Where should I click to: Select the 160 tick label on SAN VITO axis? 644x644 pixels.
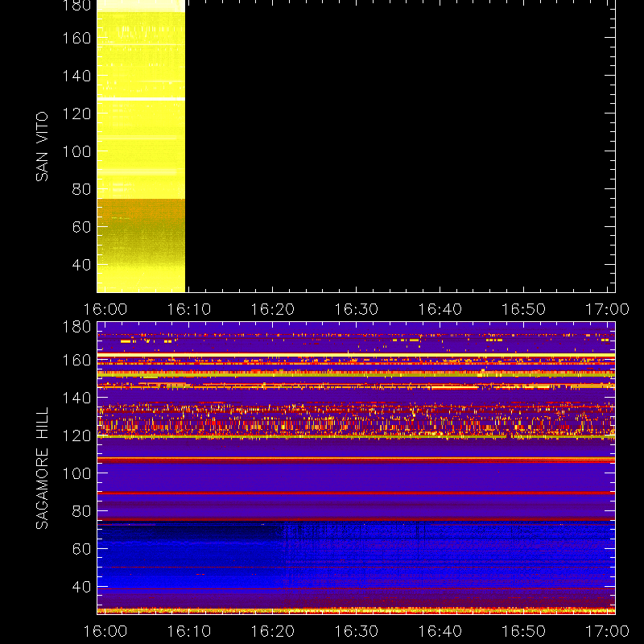point(76,38)
